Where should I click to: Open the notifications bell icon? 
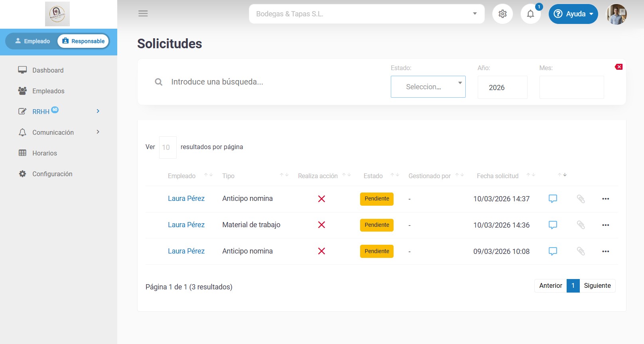coord(530,14)
